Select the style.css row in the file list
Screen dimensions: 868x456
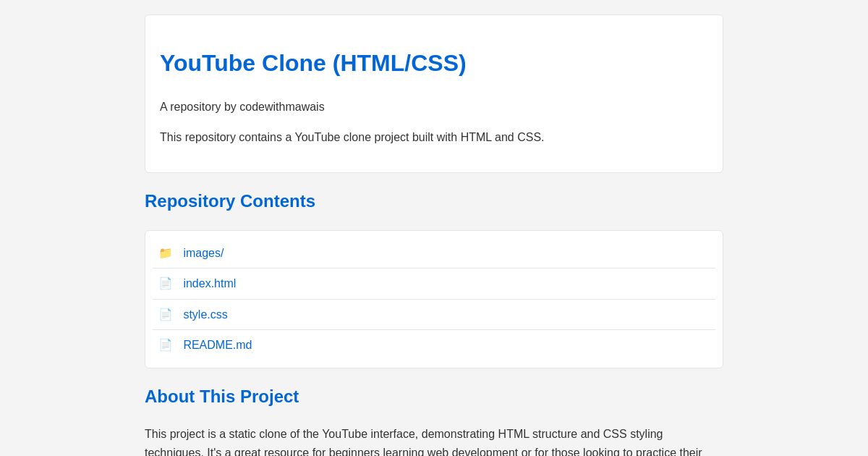[434, 314]
